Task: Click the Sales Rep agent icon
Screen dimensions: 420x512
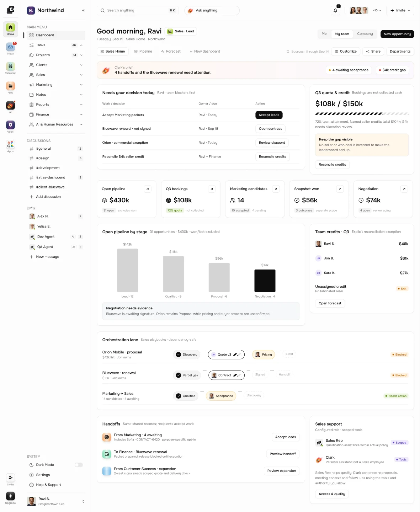Action: 319,443
